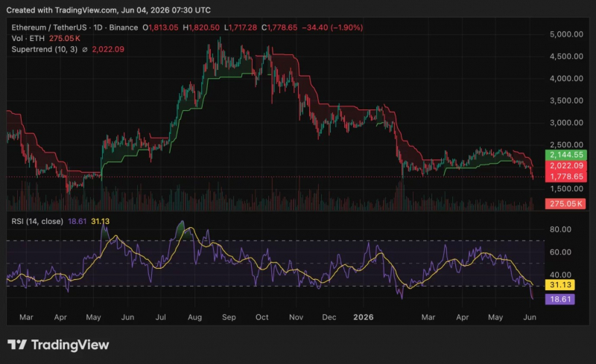Click the 1,500.00 price axis label

coord(566,189)
